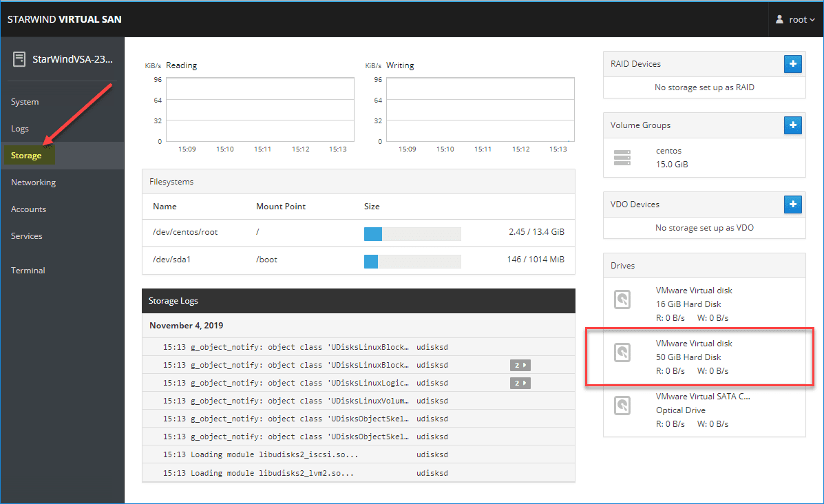The width and height of the screenshot is (824, 504).
Task: Expand the second UDisksLinuxBlock log count badge
Action: pyautogui.click(x=520, y=365)
